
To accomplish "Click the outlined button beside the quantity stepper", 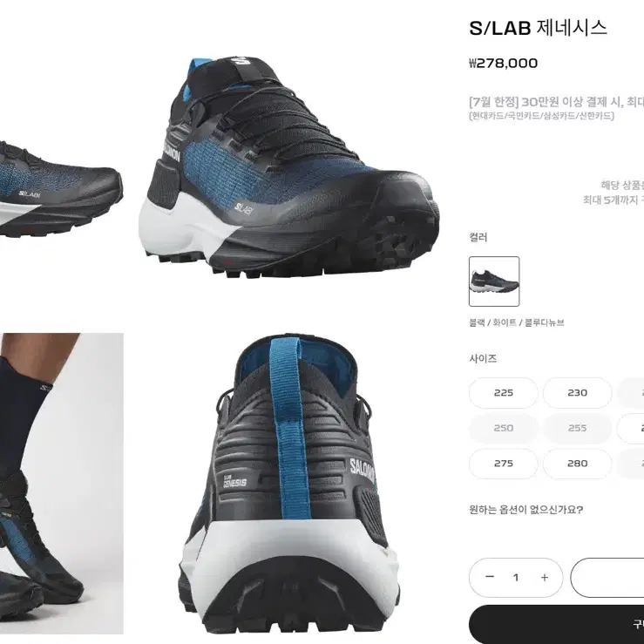I will 607,578.
